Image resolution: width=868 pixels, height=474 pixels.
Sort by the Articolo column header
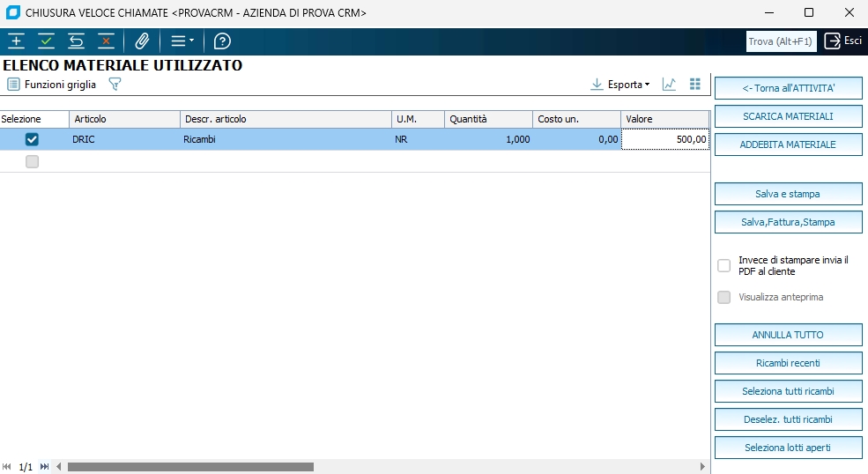click(x=124, y=119)
